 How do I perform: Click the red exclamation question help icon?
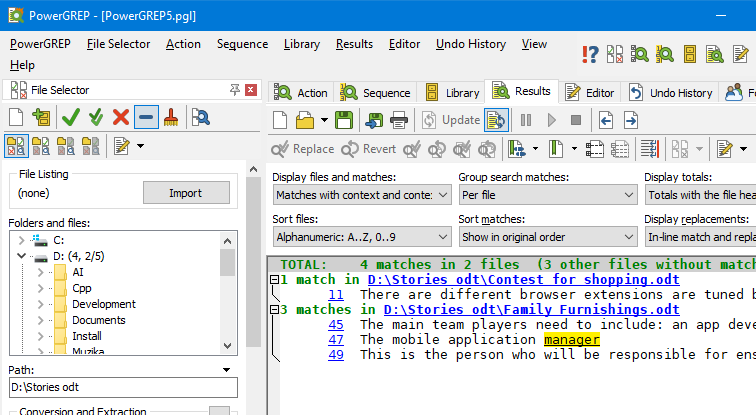point(590,54)
